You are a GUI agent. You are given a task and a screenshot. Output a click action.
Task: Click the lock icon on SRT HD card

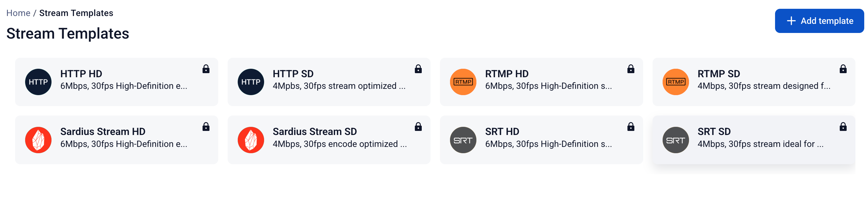pos(631,127)
